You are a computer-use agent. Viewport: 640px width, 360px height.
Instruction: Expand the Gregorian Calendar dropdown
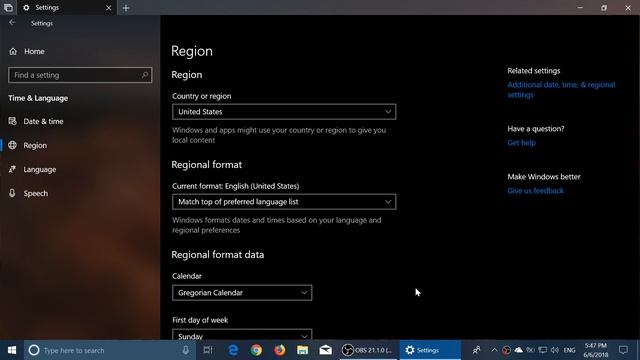tap(242, 293)
